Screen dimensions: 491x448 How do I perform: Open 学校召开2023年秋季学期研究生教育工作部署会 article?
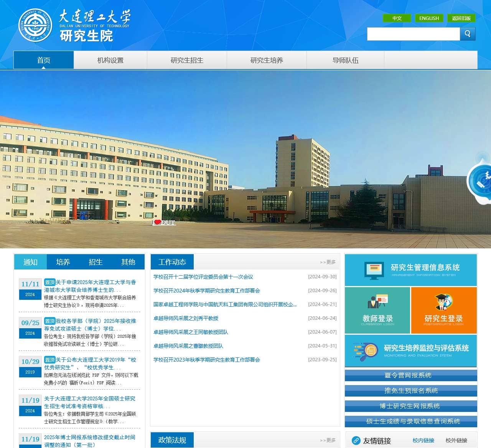(x=207, y=360)
